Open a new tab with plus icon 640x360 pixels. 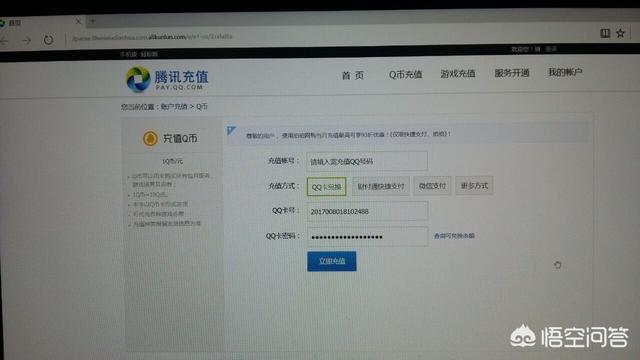pos(92,20)
